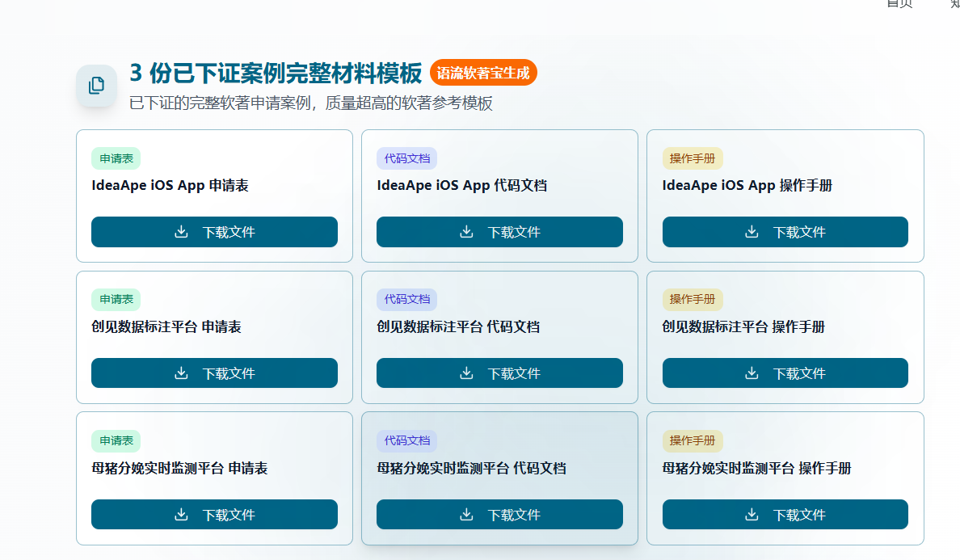
Task: Click the title 母猪分娩实时监测平台 申请表
Action: 179,468
